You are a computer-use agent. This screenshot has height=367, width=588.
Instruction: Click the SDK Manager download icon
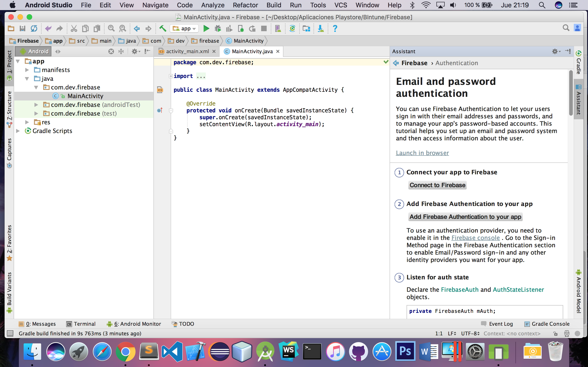[x=320, y=29]
